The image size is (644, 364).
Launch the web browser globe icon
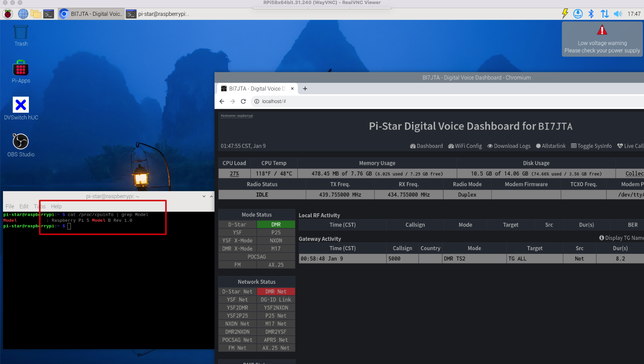pos(23,14)
